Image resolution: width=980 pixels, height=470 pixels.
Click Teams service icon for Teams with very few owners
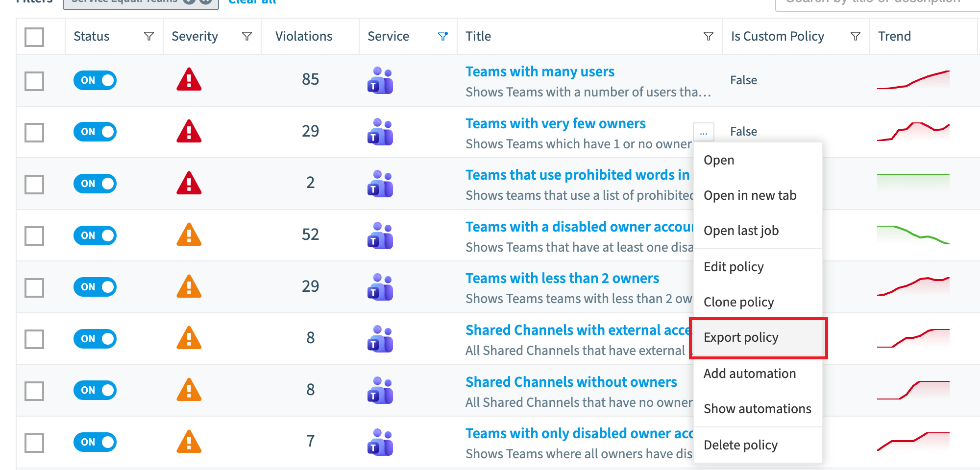point(380,132)
